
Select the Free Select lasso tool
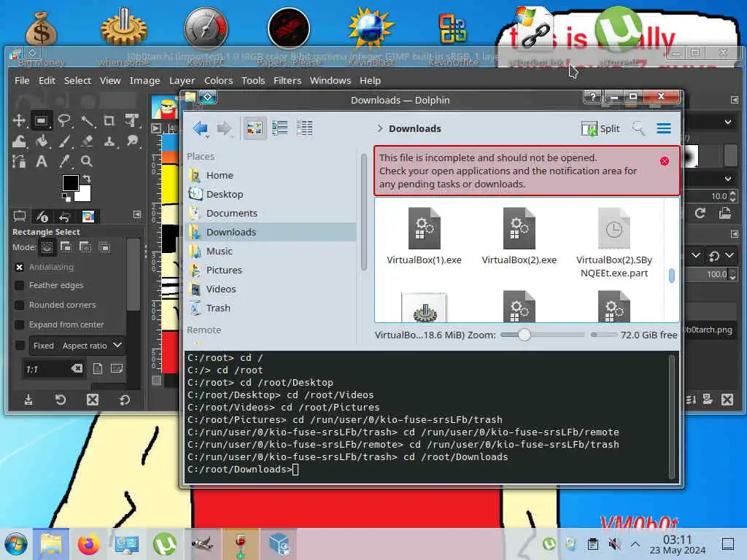64,120
